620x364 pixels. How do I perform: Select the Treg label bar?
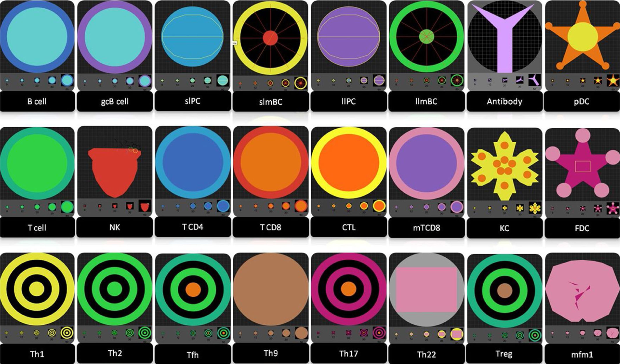tap(504, 354)
